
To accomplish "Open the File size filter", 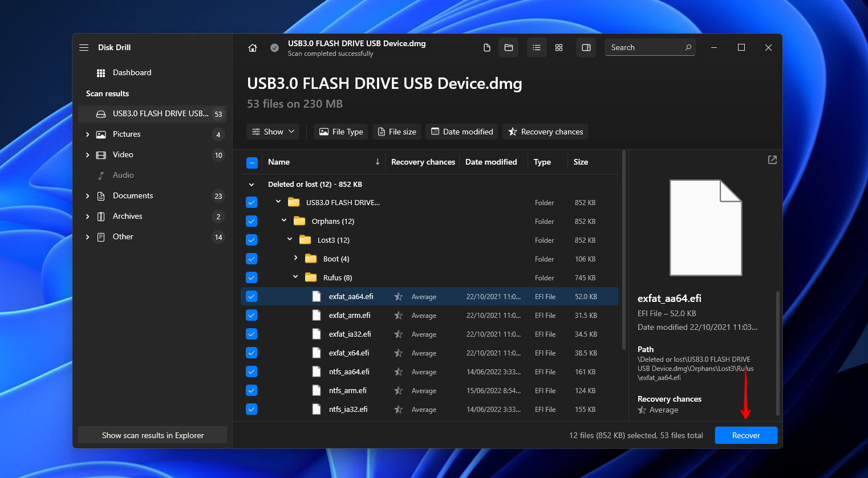I will tap(397, 132).
